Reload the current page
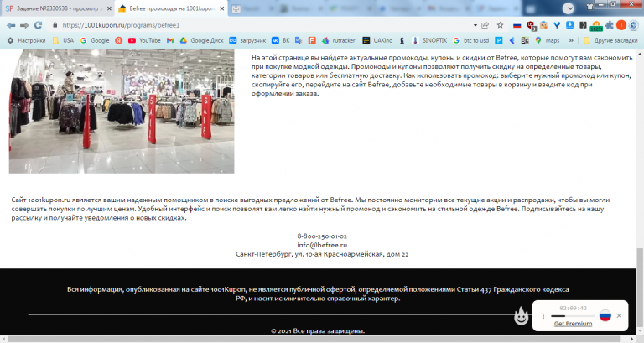 click(x=39, y=25)
